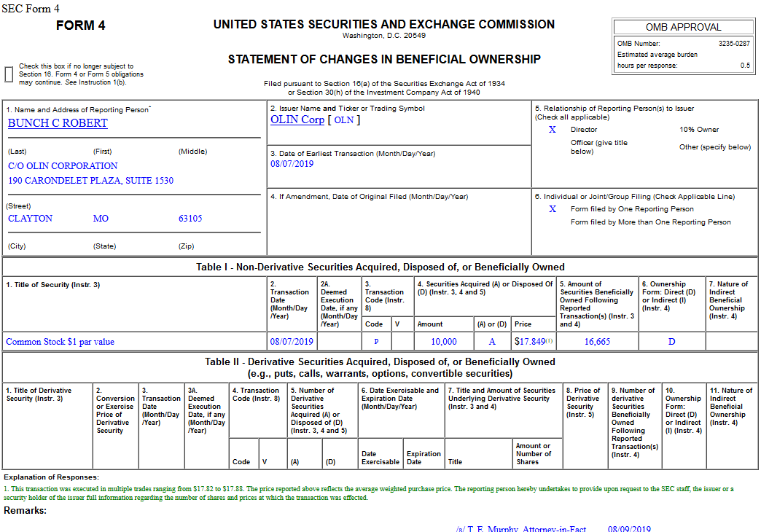Click the green footnote about multiple trades

[369, 493]
